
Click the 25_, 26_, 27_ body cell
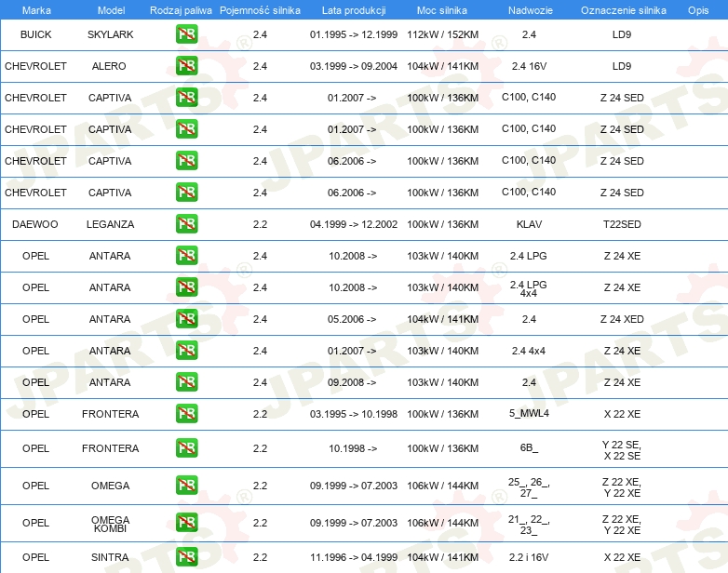click(529, 487)
